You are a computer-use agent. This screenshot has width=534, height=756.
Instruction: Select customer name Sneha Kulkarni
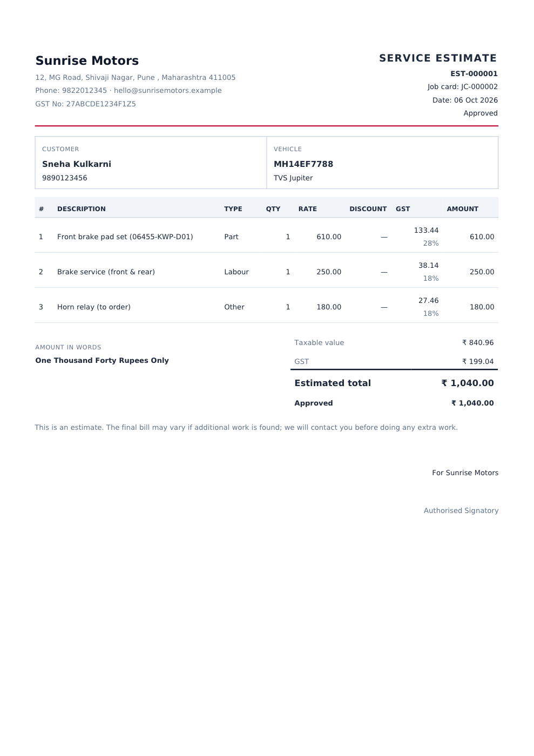click(x=77, y=164)
